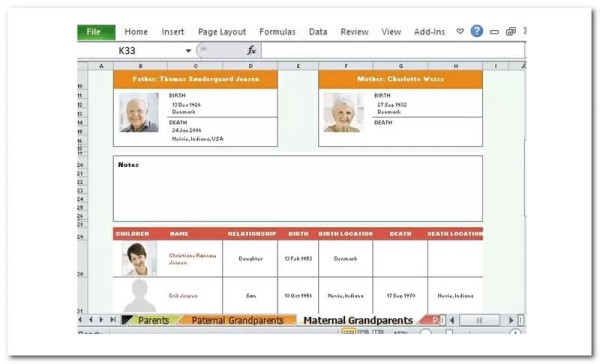
Task: Click horizontal scrollbar right arrow
Action: (x=511, y=320)
